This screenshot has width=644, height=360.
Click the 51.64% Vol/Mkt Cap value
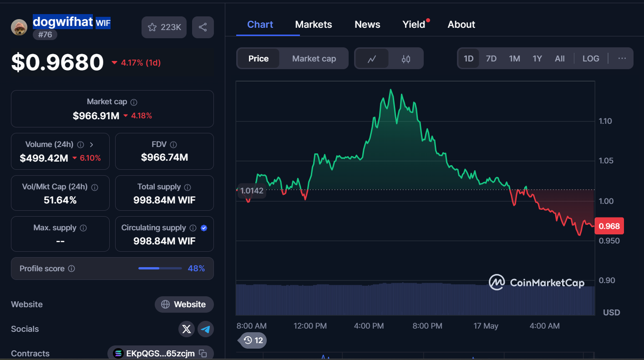click(60, 200)
